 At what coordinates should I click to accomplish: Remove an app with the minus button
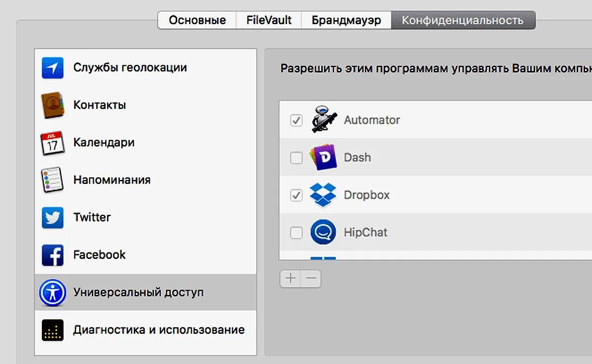(x=311, y=279)
